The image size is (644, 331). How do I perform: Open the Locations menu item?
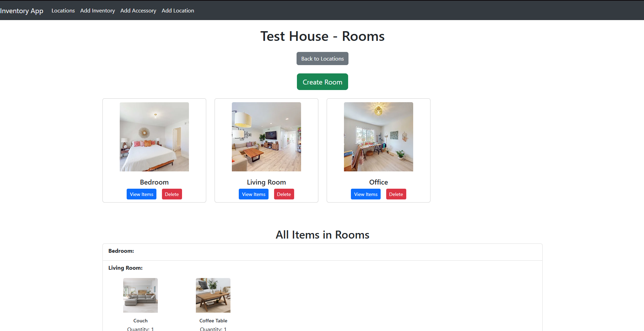pyautogui.click(x=63, y=10)
